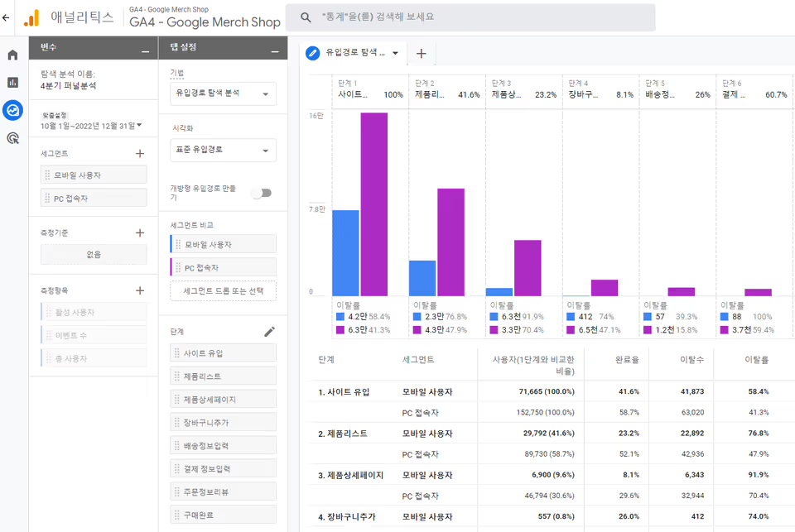Viewport: 795px width, 532px height.
Task: Open the 기법 technique dropdown
Action: 223,93
